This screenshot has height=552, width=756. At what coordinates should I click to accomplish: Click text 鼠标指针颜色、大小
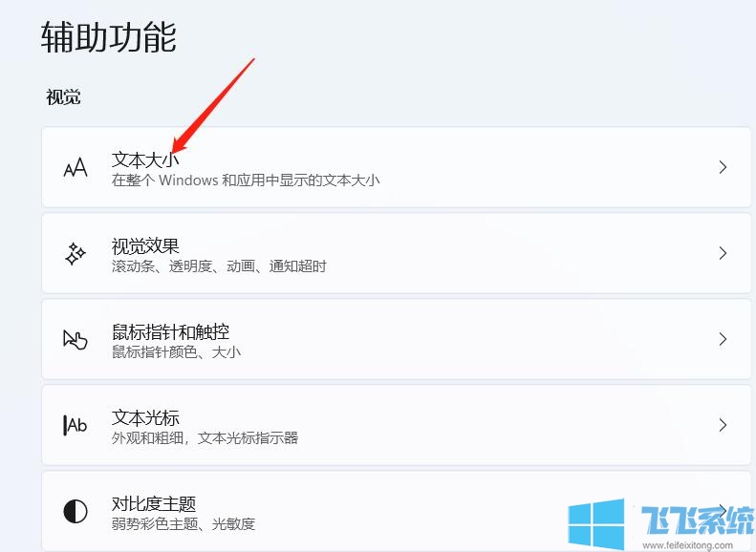pos(176,352)
